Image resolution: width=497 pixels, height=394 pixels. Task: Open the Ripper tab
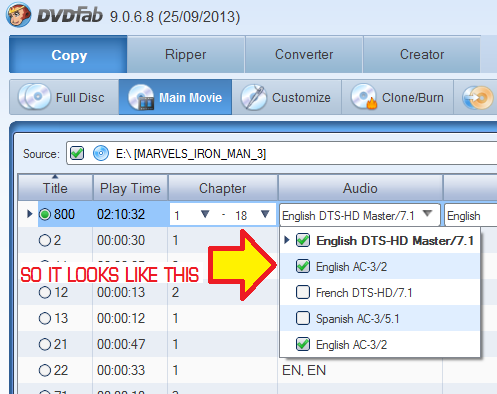186,54
